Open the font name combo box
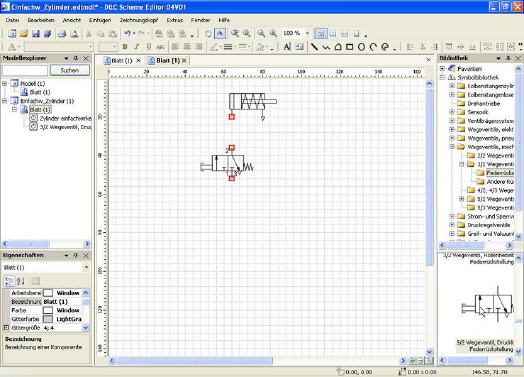The width and height of the screenshot is (524, 377). point(58,47)
